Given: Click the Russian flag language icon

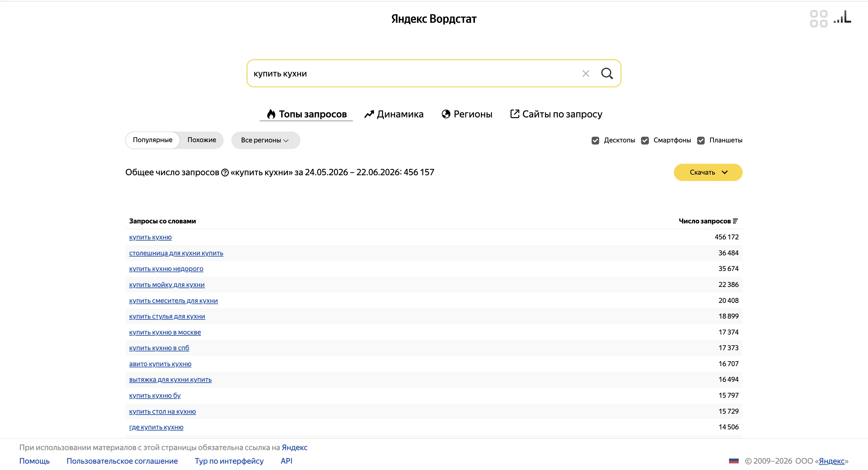Looking at the screenshot, I should tap(734, 461).
